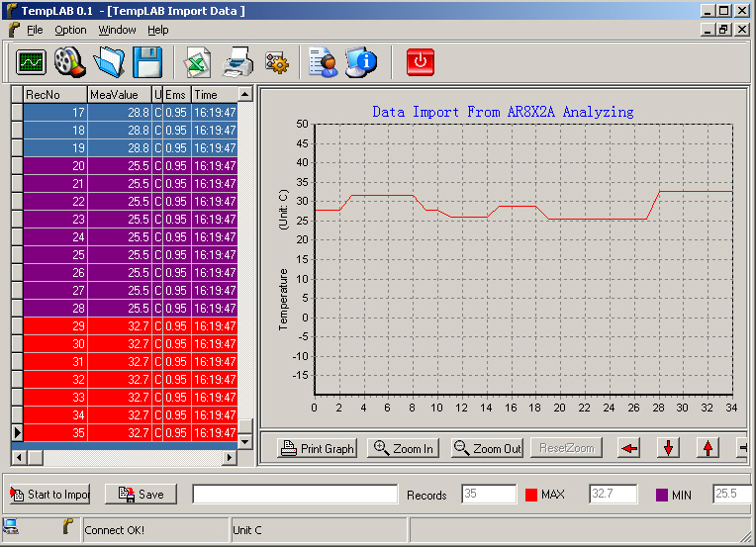Image resolution: width=756 pixels, height=547 pixels.
Task: Open file with the blue folder icon
Action: (108, 62)
